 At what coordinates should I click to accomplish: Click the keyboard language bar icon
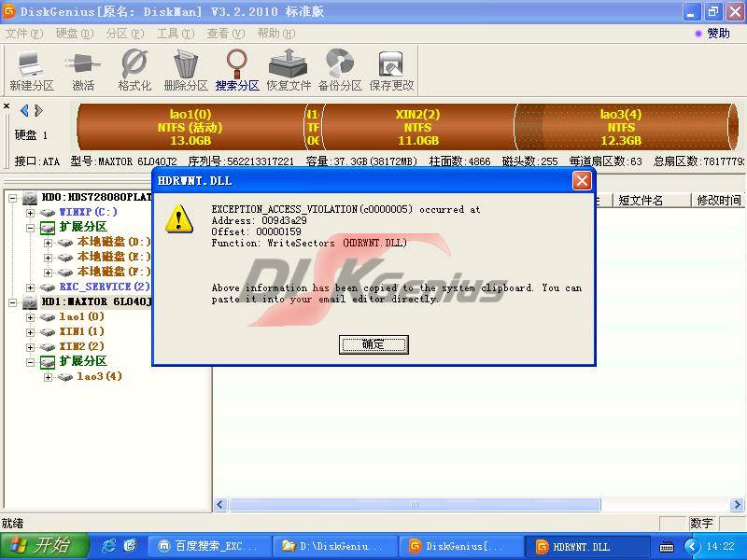(667, 546)
